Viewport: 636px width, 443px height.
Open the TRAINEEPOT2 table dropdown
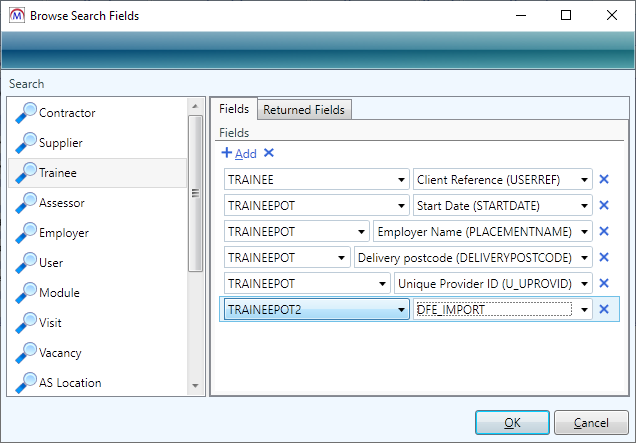399,310
